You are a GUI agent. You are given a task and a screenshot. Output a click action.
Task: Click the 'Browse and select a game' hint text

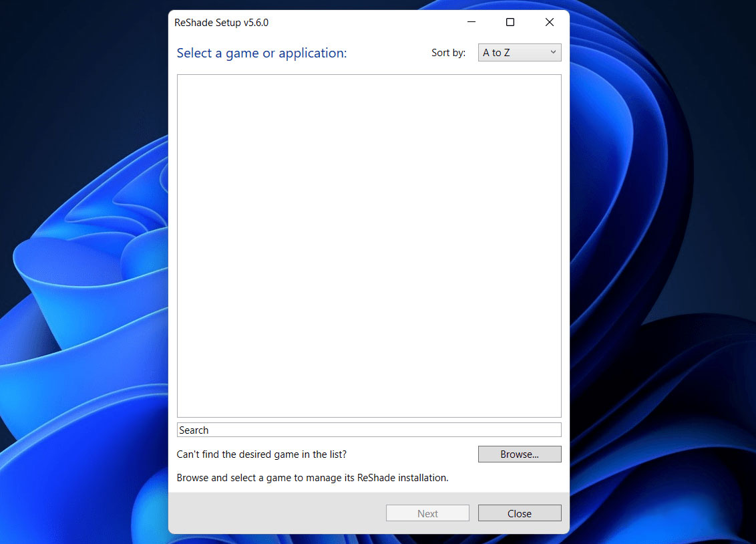(312, 478)
